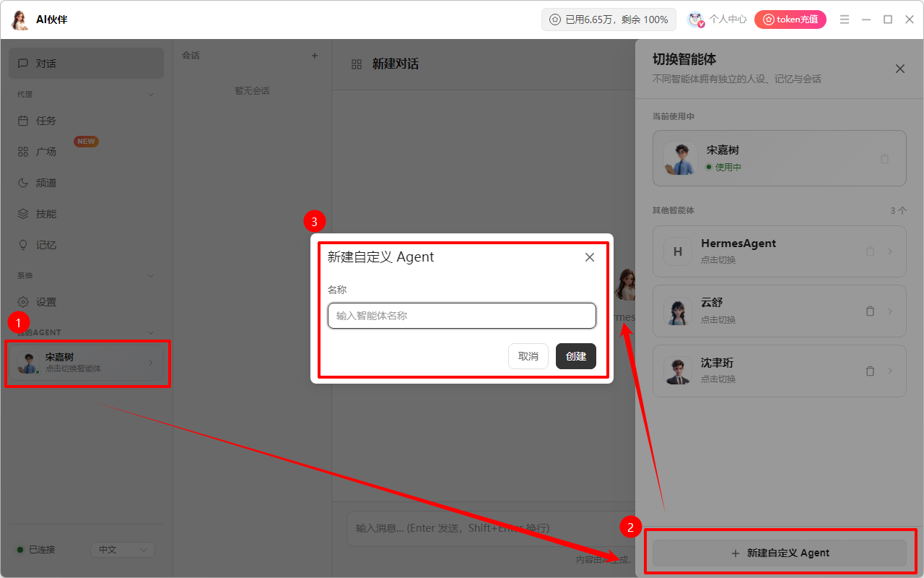The image size is (924, 578).
Task: Delete the 沈聿珩 agent
Action: click(870, 371)
